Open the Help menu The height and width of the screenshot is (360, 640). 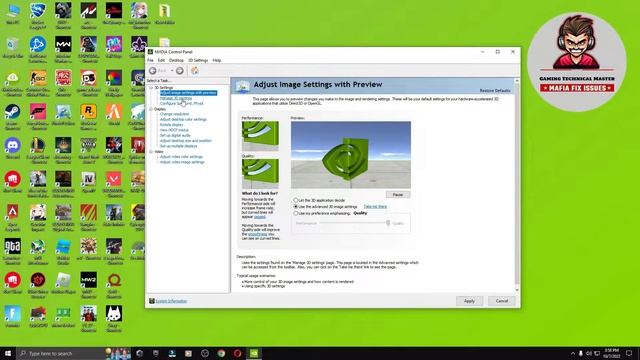pos(217,60)
